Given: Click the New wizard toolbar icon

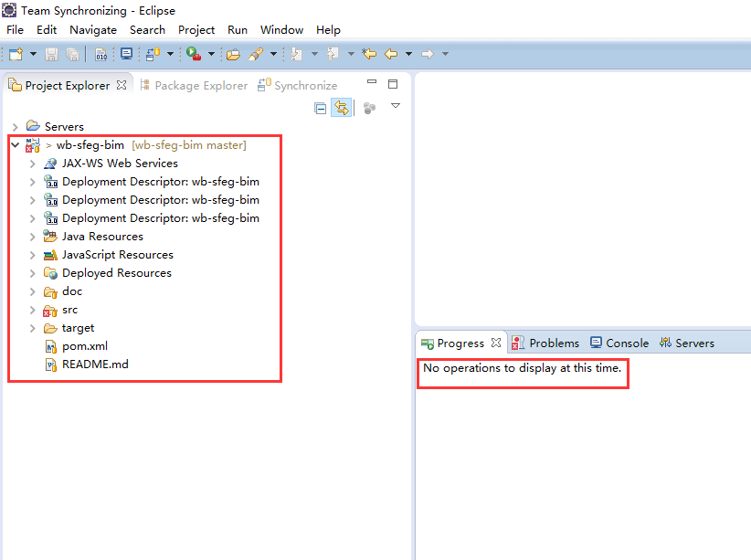Looking at the screenshot, I should [16, 54].
